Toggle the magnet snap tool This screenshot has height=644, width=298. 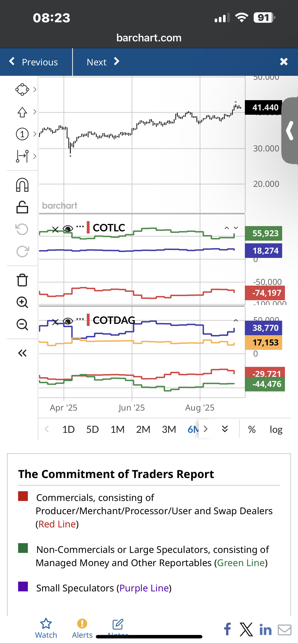[x=22, y=185]
